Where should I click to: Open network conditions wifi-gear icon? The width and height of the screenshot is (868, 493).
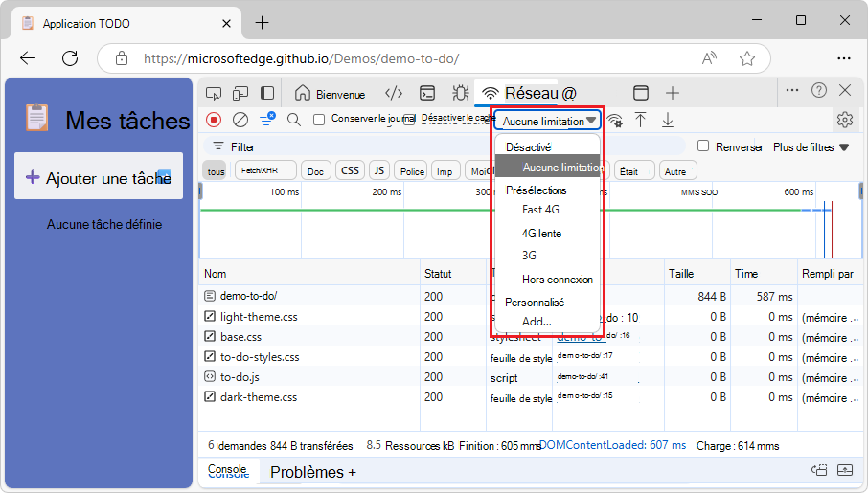point(614,120)
